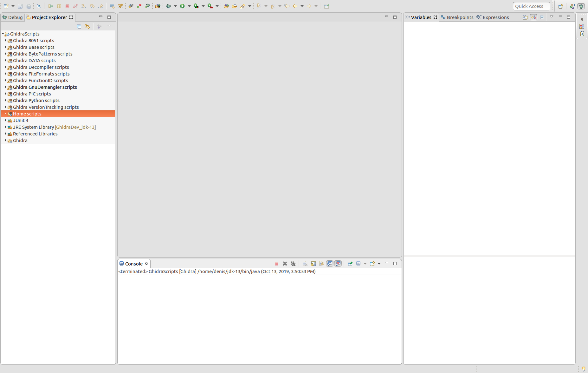Viewport: 588px width, 373px height.
Task: Expand the JRE System Library node
Action: pyautogui.click(x=6, y=127)
